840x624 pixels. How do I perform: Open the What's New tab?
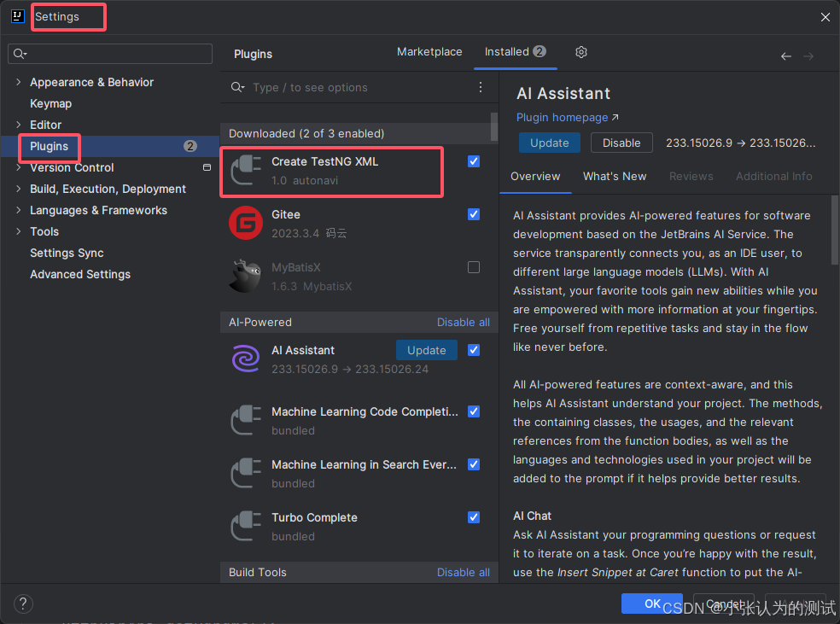[615, 176]
